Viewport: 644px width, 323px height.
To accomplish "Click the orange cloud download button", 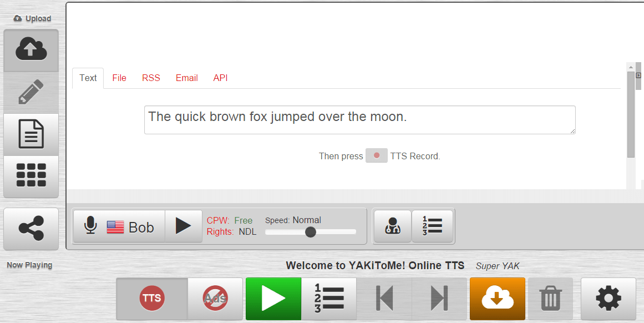I will point(497,299).
